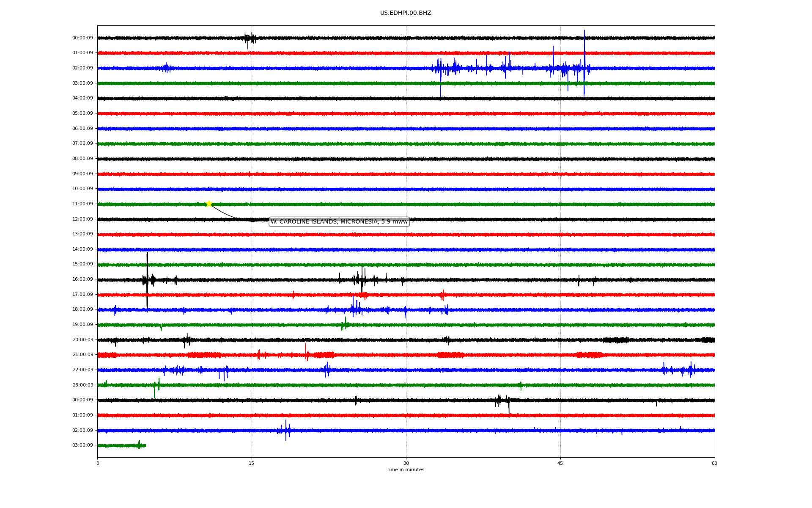Click the 11:00:09 row time label
The image size is (812, 508).
(x=82, y=204)
